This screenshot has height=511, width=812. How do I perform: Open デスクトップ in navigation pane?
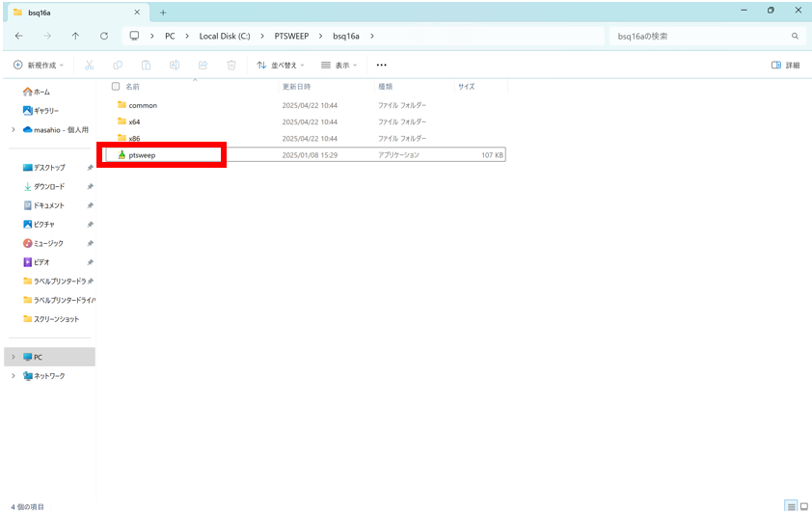[44, 167]
